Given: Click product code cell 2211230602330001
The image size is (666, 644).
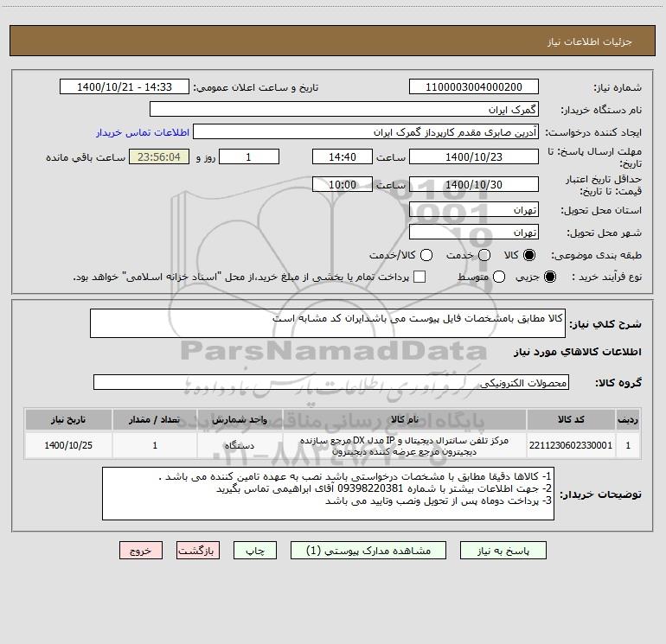Looking at the screenshot, I should point(571,445).
